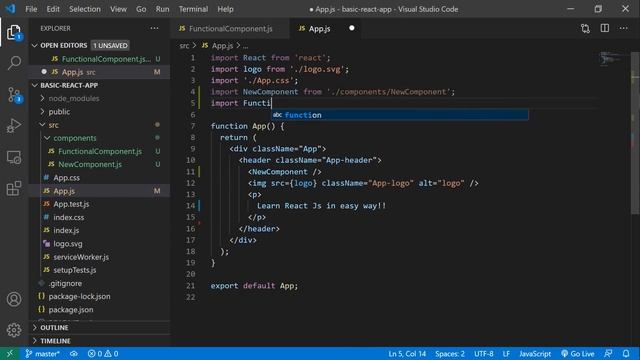Change JavaScript language mode
Image resolution: width=640 pixels, height=360 pixels.
[x=535, y=353]
